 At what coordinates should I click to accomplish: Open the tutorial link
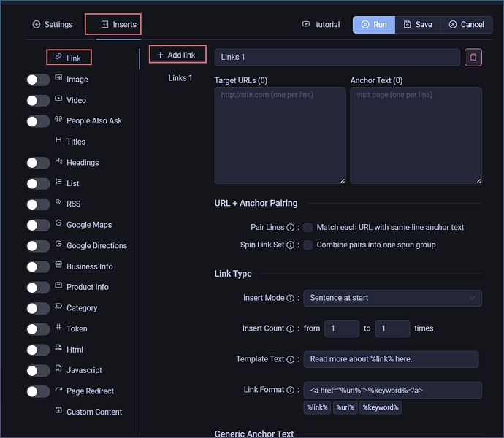click(x=321, y=24)
